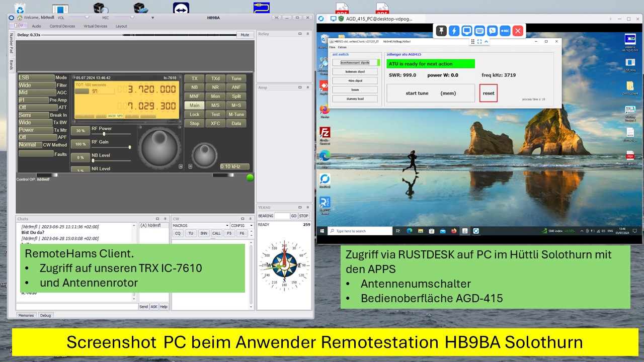The image size is (644, 362).
Task: Toggle the Lock button on the radio
Action: 194,115
